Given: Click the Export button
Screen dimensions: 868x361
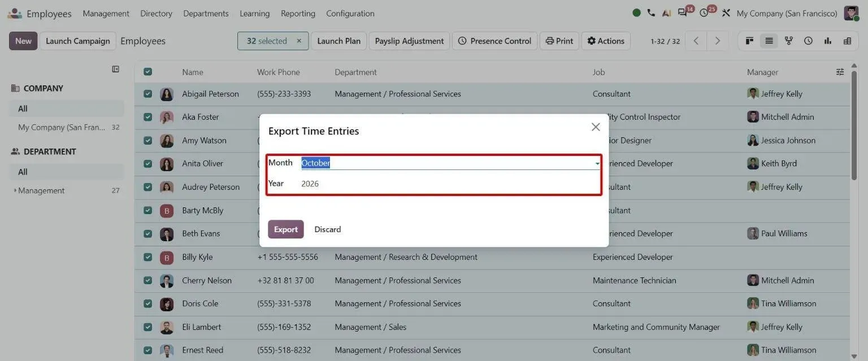Looking at the screenshot, I should pos(286,229).
